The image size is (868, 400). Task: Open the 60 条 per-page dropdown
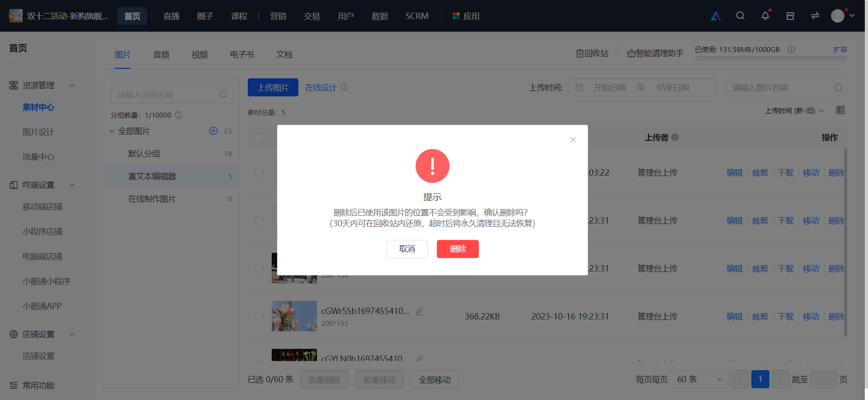click(699, 379)
